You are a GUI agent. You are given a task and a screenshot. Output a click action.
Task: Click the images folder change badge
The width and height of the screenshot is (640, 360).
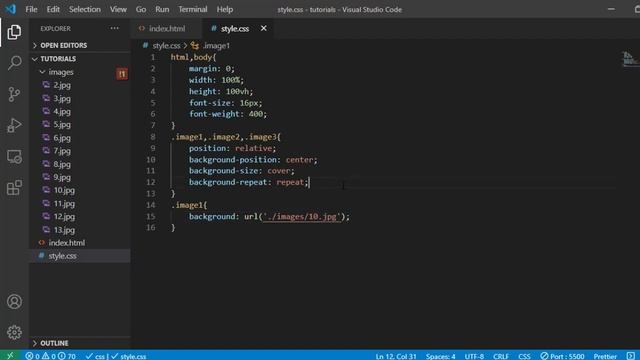click(122, 74)
